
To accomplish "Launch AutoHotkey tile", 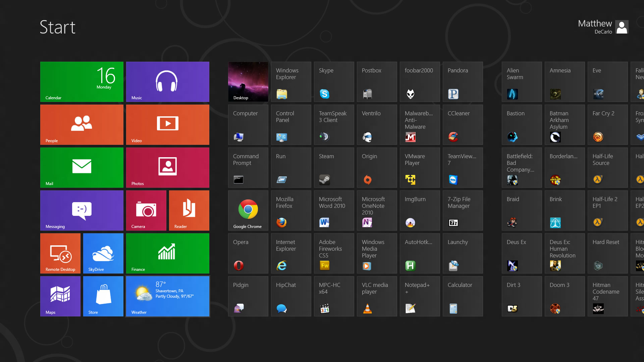I will point(420,253).
